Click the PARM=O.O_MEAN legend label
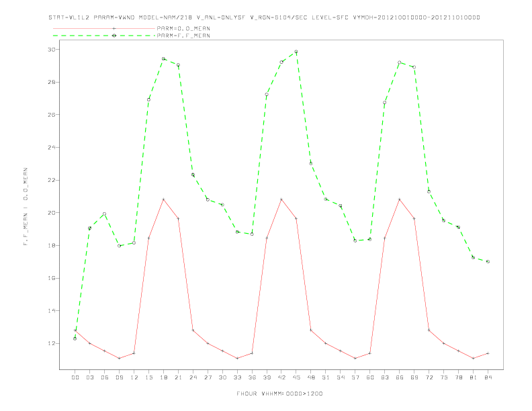The height and width of the screenshot is (411, 532). pyautogui.click(x=183, y=28)
